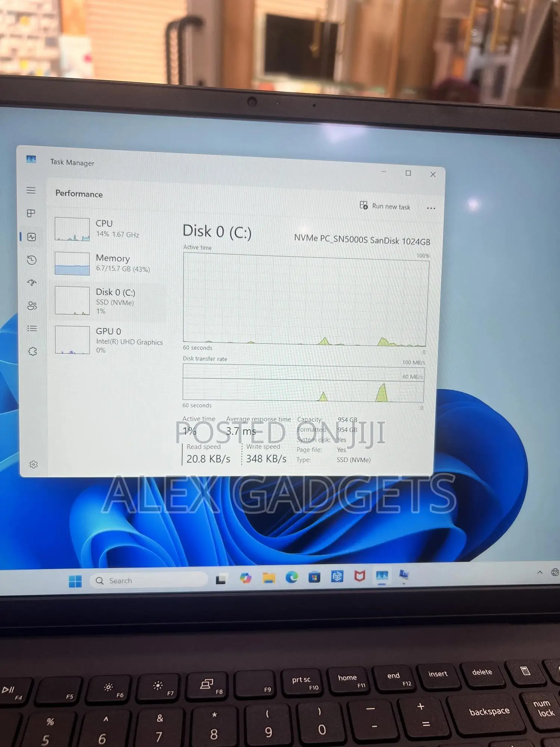Click the Disk transfer rate graph
This screenshot has height=747, width=560.
pyautogui.click(x=303, y=383)
